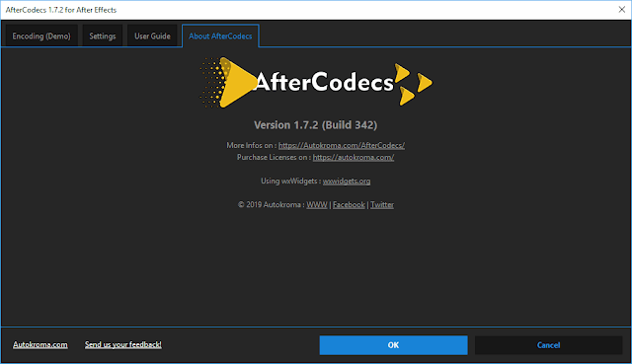Screen dimensions: 632x364
Task: Open Autokroma's Facebook link
Action: click(349, 204)
